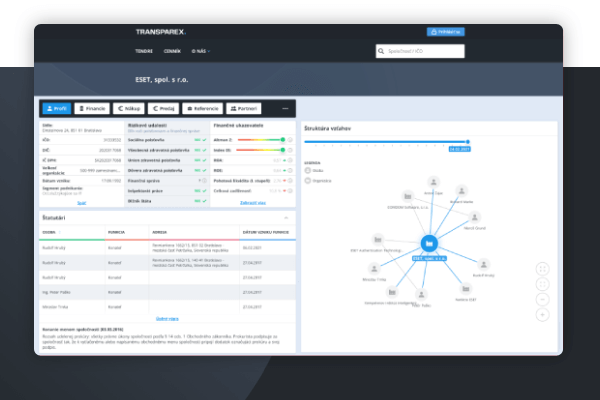Click the Anton Zajac person node
This screenshot has height=400, width=600.
tap(434, 182)
